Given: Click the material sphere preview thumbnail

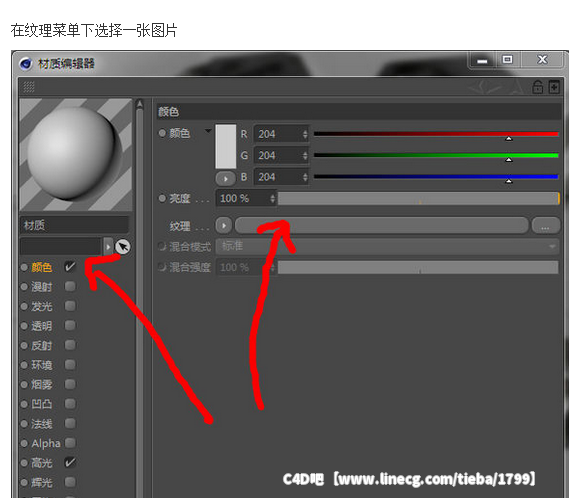Looking at the screenshot, I should [x=75, y=155].
